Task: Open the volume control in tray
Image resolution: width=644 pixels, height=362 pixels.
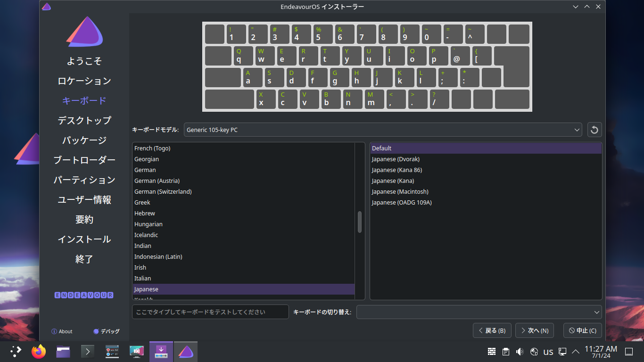Action: 520,351
